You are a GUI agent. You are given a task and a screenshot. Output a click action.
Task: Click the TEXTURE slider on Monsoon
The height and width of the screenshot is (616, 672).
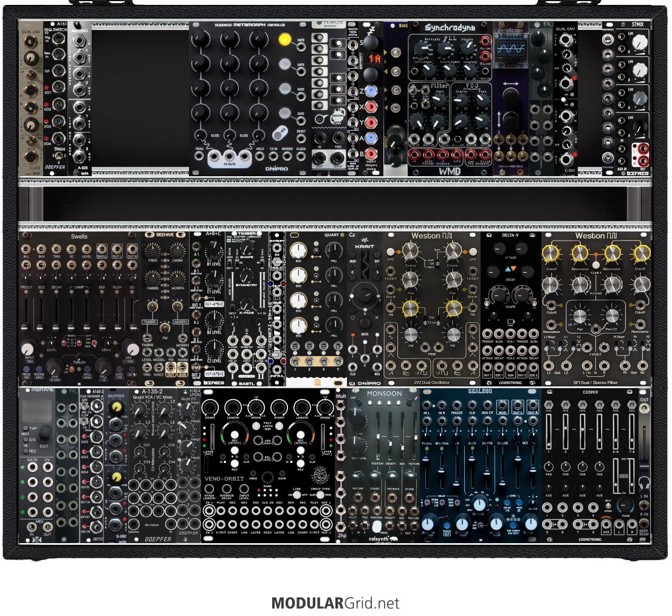point(414,437)
